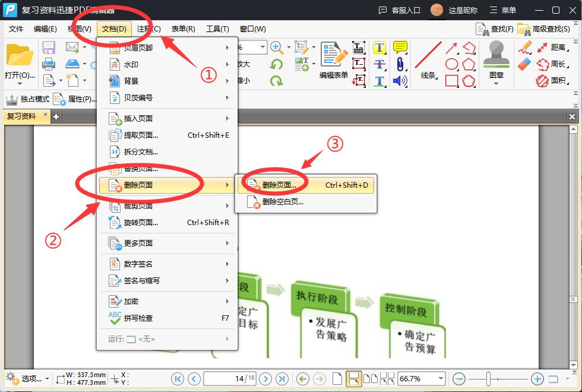
Task: Expand the Open (打开) button dropdown arrow
Action: point(20,84)
